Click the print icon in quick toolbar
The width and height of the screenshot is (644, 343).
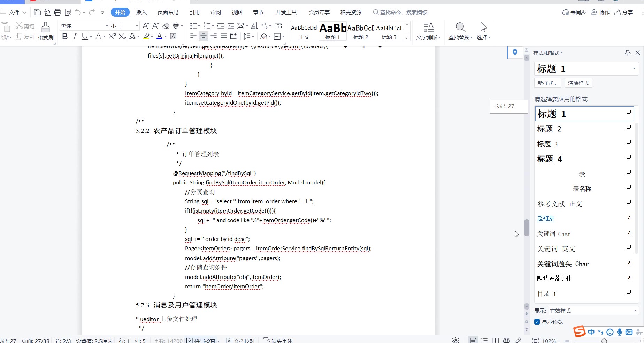pyautogui.click(x=58, y=13)
